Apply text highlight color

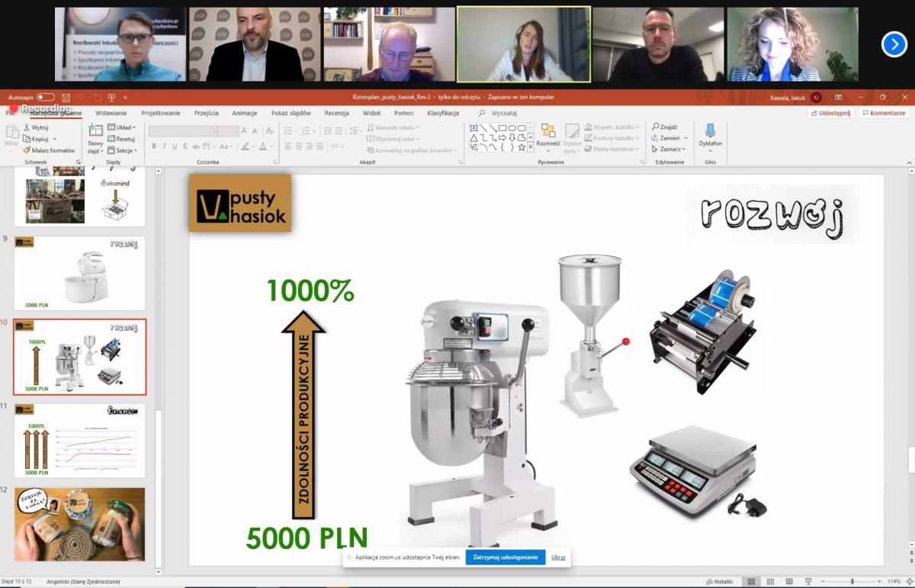(x=245, y=146)
